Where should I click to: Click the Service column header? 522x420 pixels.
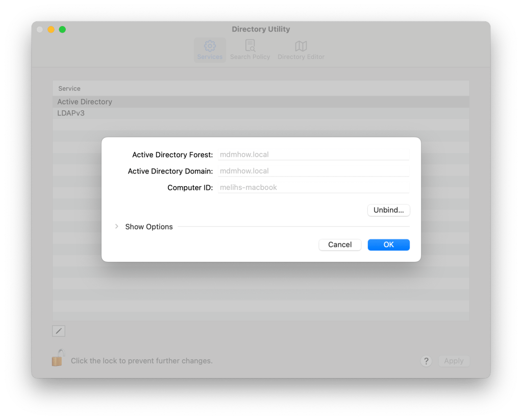pyautogui.click(x=69, y=88)
